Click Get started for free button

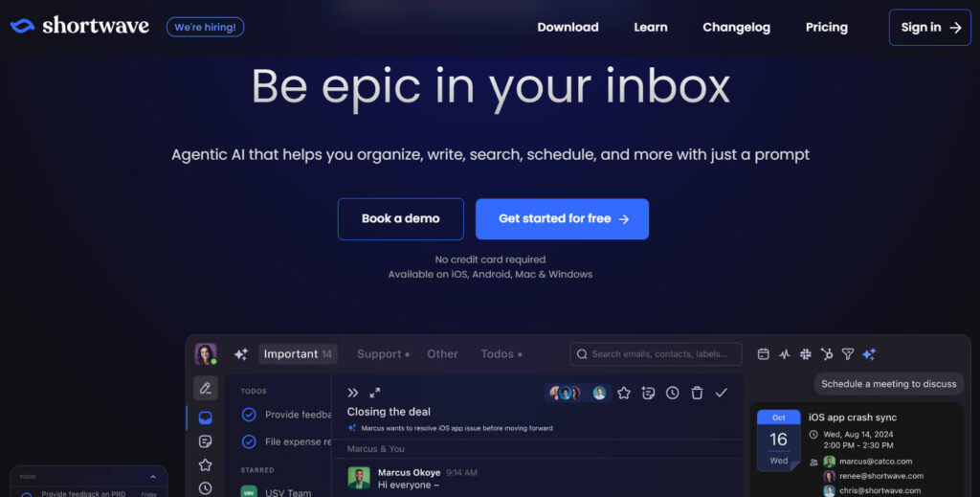pyautogui.click(x=562, y=218)
